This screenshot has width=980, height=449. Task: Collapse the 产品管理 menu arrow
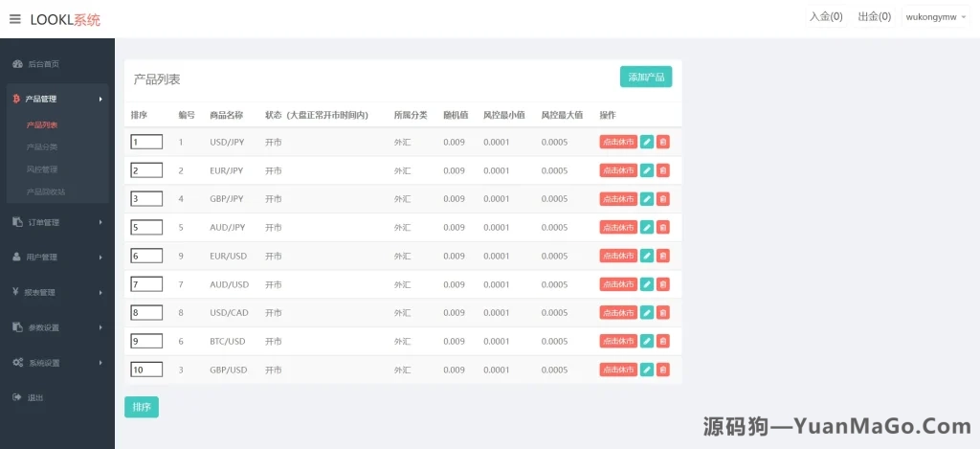[100, 99]
